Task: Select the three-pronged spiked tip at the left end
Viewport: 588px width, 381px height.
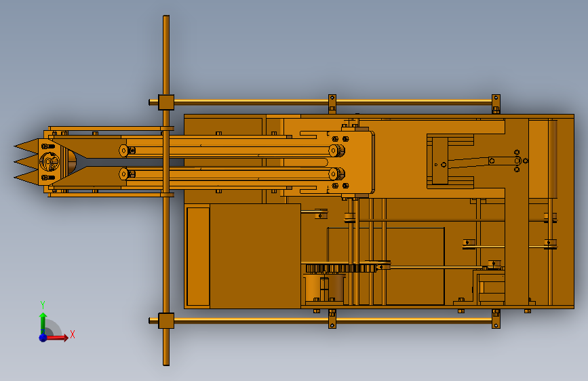Action: pos(26,162)
